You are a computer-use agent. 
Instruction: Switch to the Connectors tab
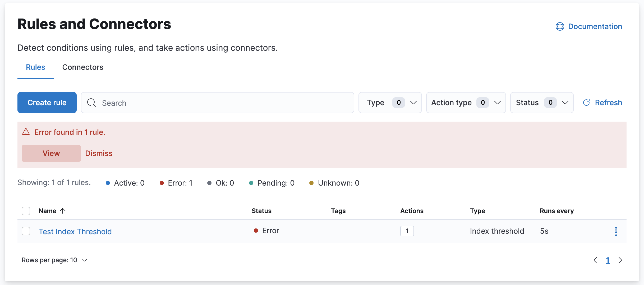point(83,67)
